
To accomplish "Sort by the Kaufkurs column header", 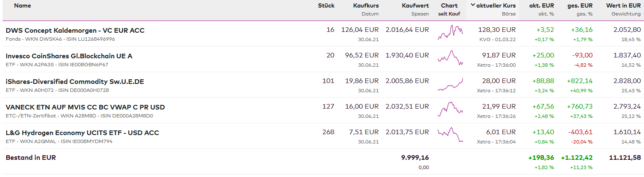I will click(366, 6).
